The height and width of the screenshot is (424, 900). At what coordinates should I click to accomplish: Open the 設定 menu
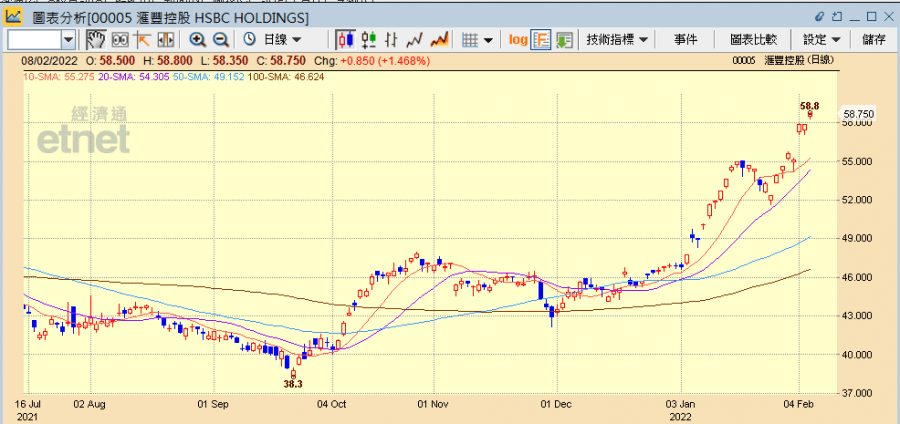click(821, 40)
